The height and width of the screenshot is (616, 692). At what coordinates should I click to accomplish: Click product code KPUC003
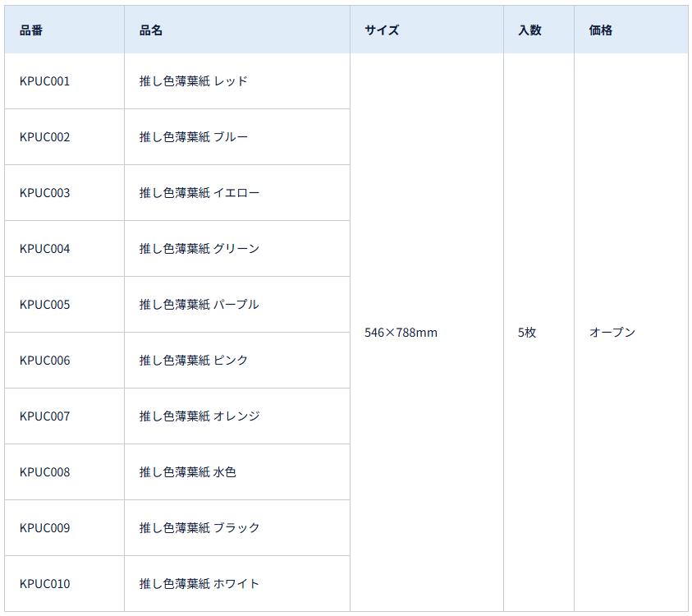tap(45, 193)
